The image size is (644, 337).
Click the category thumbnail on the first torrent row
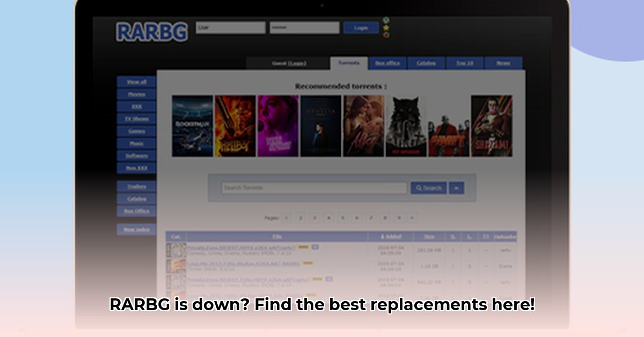pos(176,248)
